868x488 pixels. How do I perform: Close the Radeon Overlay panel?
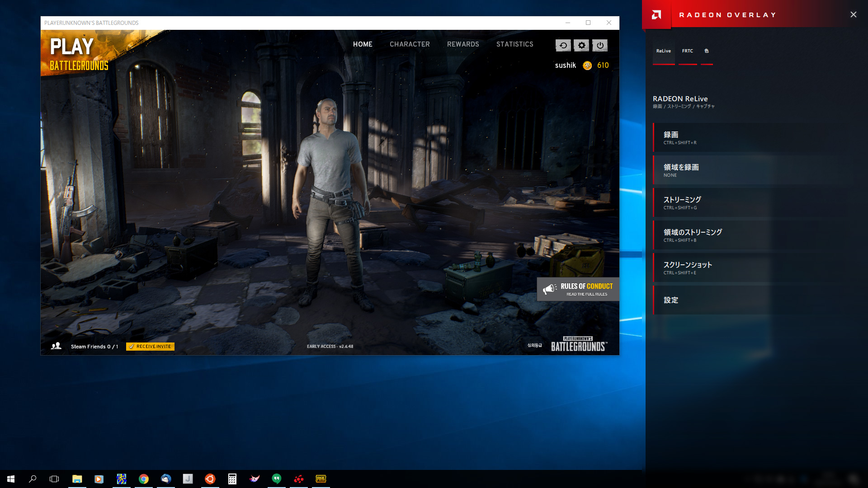pyautogui.click(x=853, y=14)
